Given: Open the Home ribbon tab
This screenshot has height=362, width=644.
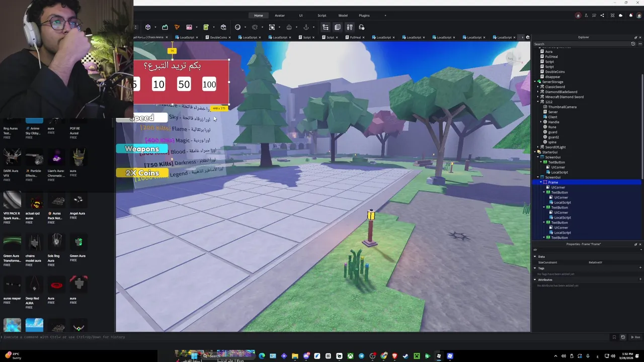Looking at the screenshot, I should coord(259,16).
